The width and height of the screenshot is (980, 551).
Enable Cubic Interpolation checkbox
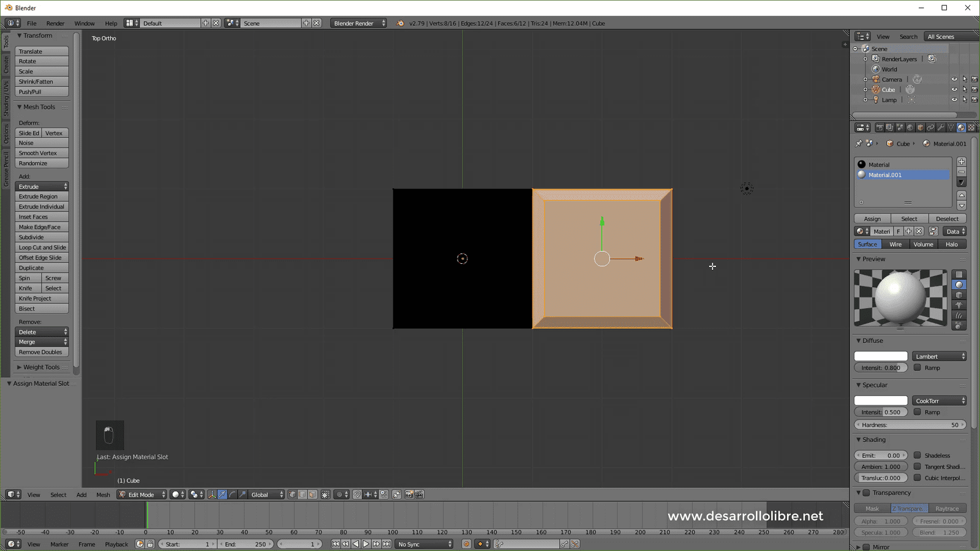pyautogui.click(x=918, y=478)
